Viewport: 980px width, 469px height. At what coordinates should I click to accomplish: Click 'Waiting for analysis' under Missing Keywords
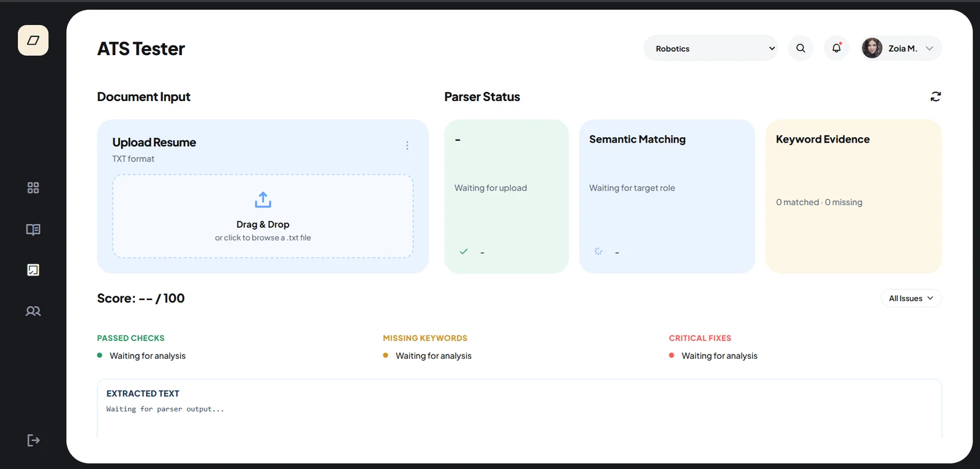pos(434,356)
